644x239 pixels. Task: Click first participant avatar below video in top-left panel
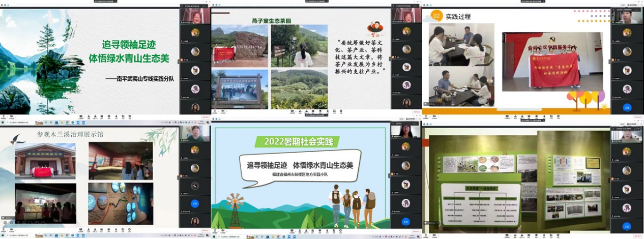(195, 33)
